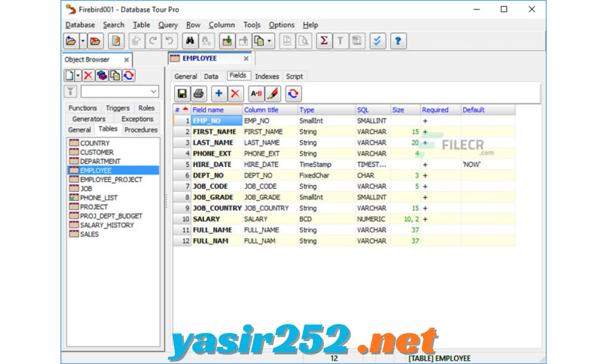
Task: Click the binoculars Find icon
Action: 191,41
